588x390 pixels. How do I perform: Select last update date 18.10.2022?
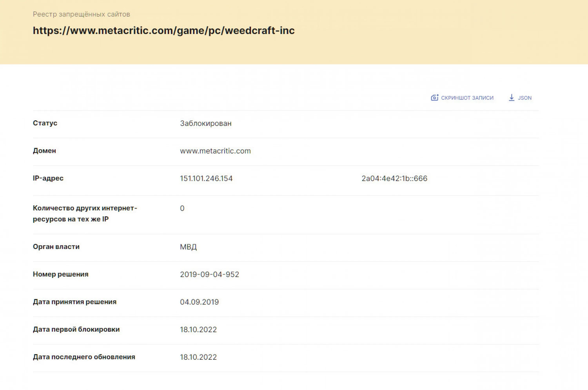coord(198,357)
